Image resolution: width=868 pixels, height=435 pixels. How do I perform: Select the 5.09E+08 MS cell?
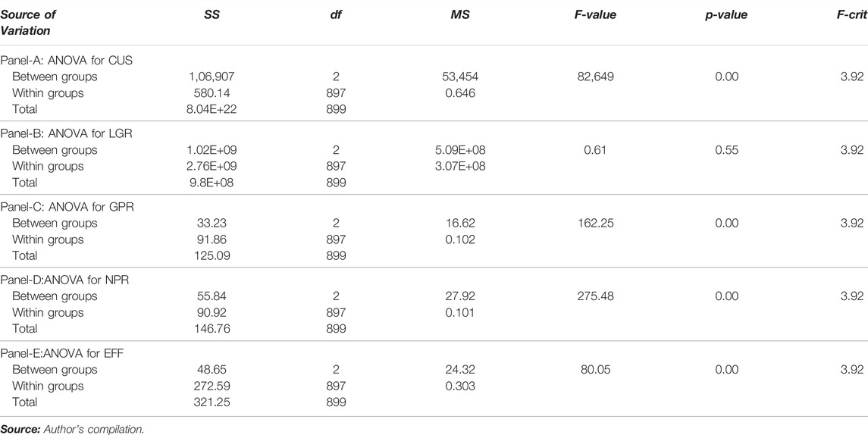[460, 150]
